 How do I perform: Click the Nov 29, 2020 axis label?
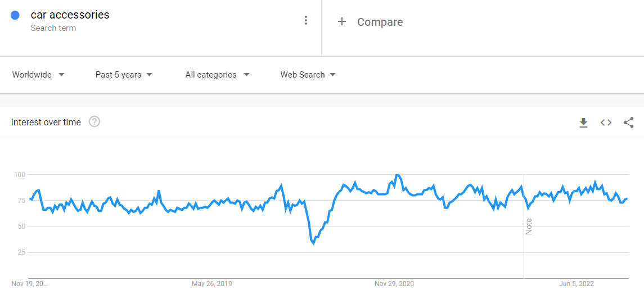tap(394, 284)
